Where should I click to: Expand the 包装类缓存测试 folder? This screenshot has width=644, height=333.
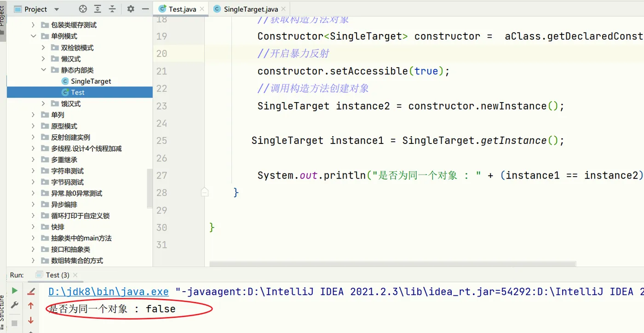(x=33, y=25)
